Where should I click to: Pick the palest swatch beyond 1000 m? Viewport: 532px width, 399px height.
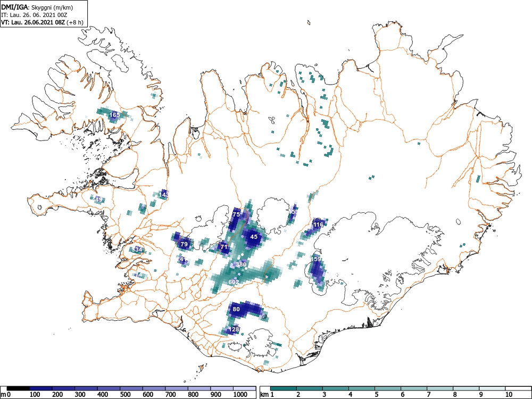point(245,388)
